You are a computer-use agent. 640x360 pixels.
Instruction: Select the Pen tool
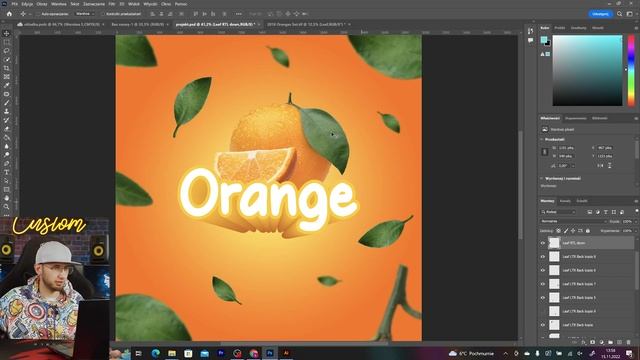tap(6, 163)
